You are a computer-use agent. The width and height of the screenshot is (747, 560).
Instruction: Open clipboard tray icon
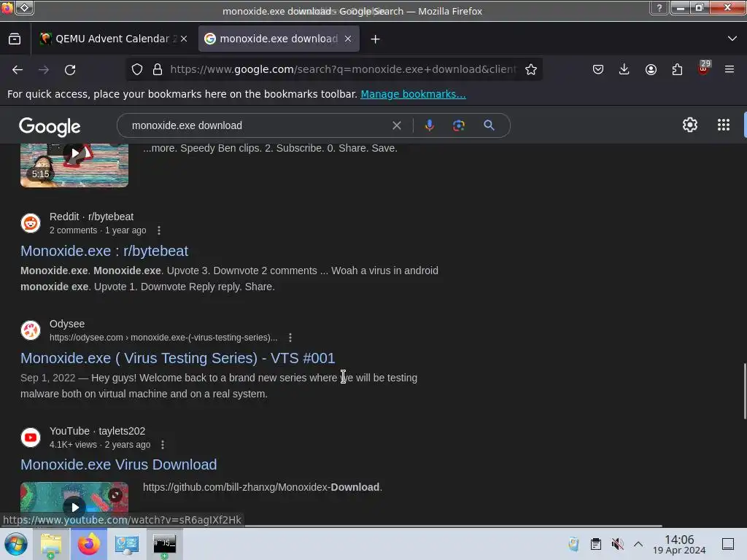(595, 544)
